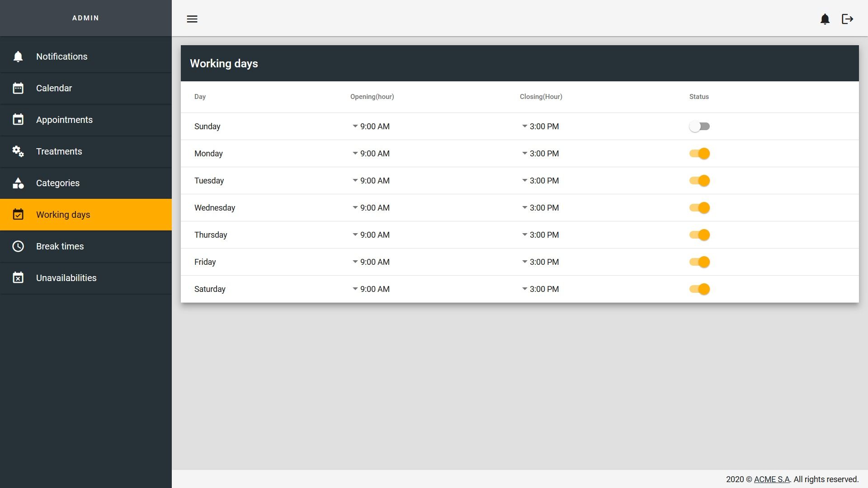
Task: Turn off Saturday status switch
Action: tap(699, 289)
